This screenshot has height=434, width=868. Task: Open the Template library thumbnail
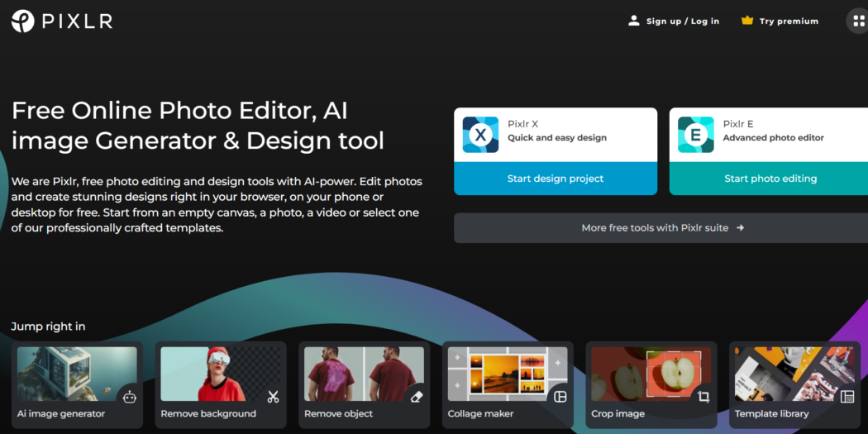[x=794, y=374]
